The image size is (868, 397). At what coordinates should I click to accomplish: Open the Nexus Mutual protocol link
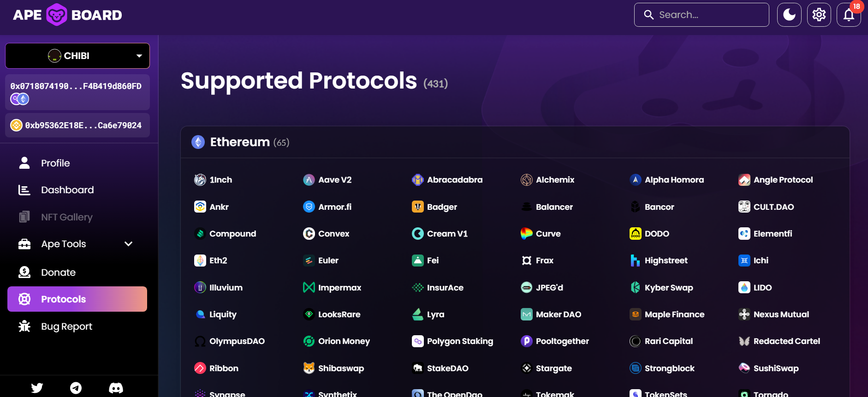(x=774, y=314)
